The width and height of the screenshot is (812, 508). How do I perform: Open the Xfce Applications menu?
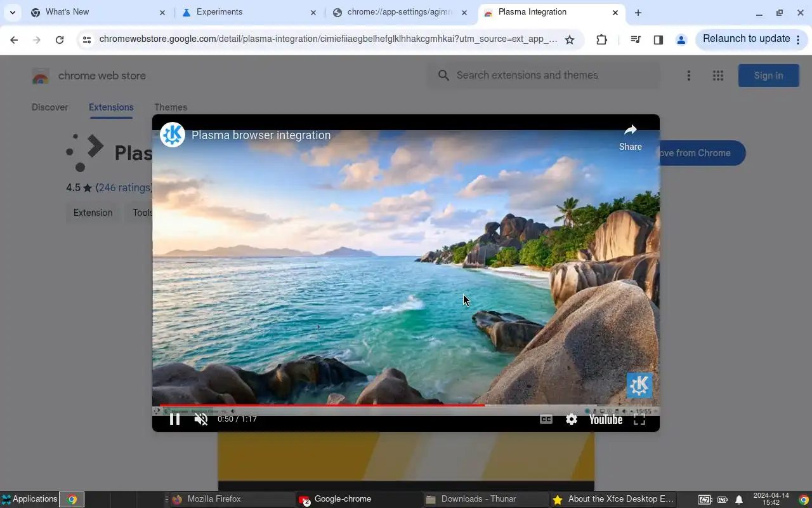29,499
